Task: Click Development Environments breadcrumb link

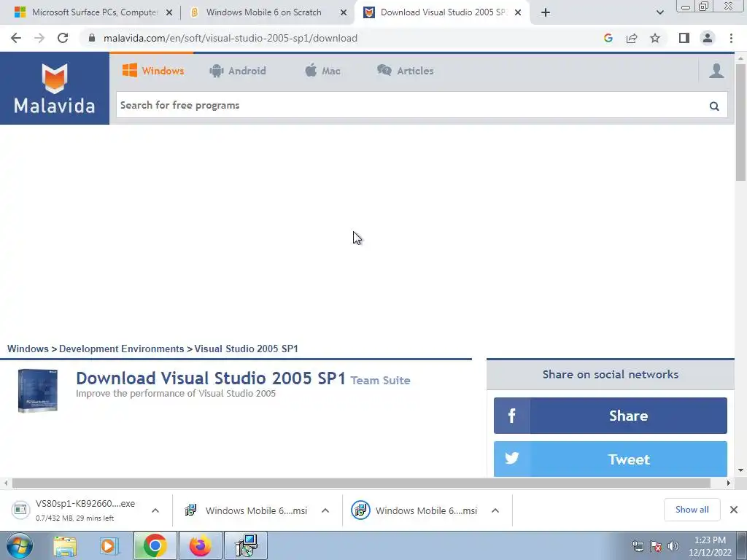Action: point(122,349)
